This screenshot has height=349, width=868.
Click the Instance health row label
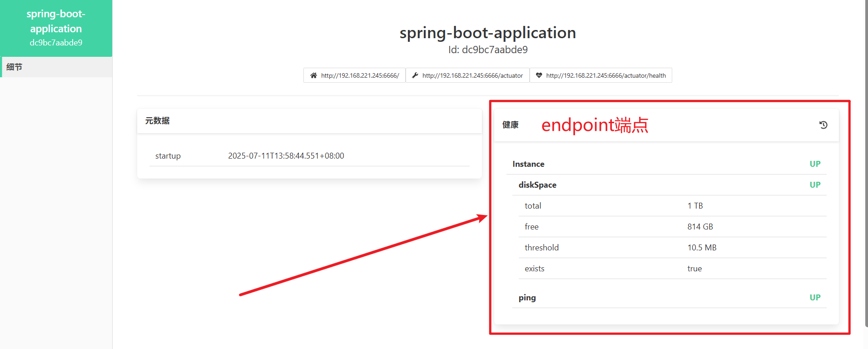[528, 164]
